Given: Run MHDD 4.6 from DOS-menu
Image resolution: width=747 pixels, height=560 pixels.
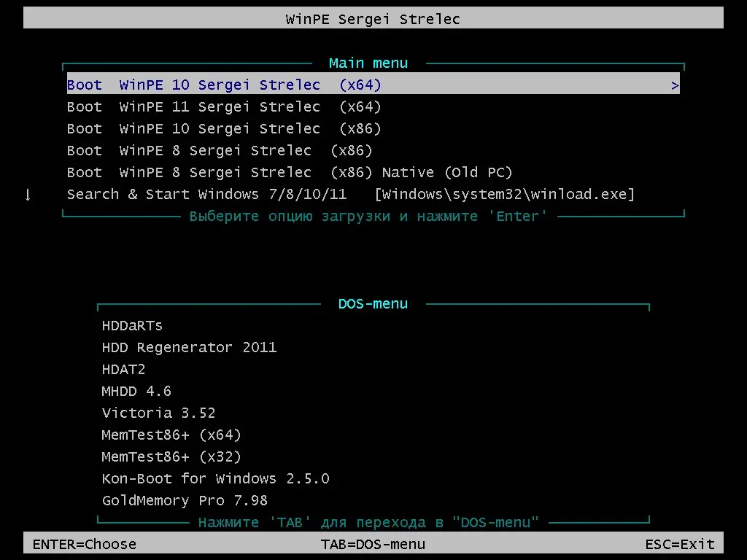Looking at the screenshot, I should coord(136,391).
